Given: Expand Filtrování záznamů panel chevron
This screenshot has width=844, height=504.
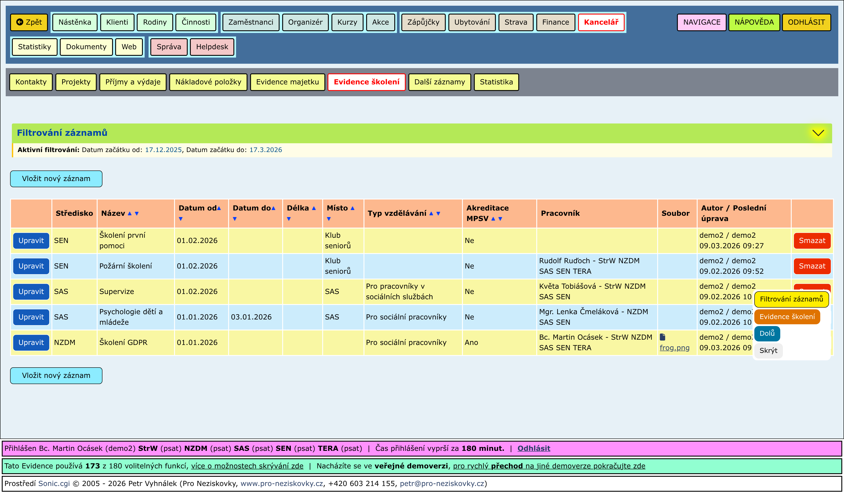Looking at the screenshot, I should pos(818,133).
